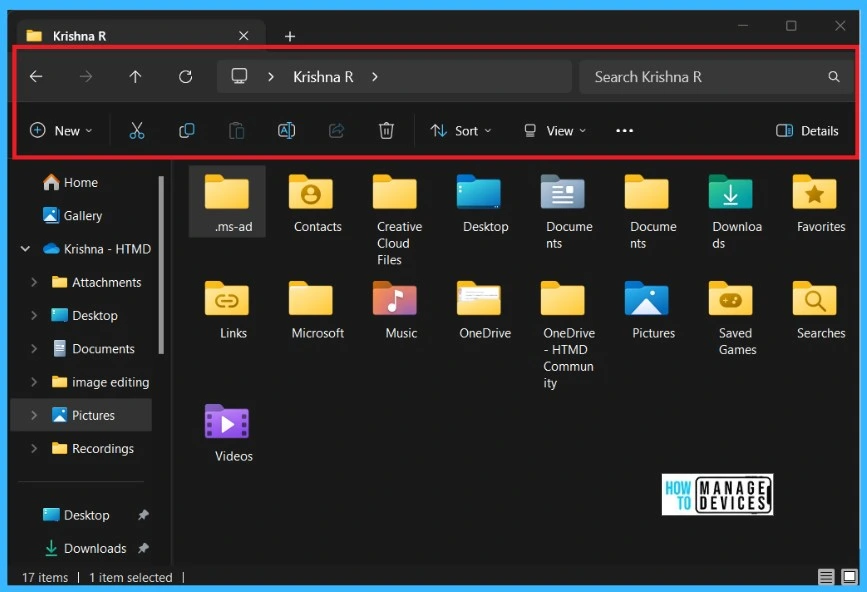
Task: Expand the chevron after Krishna R in address bar
Action: pyautogui.click(x=375, y=76)
